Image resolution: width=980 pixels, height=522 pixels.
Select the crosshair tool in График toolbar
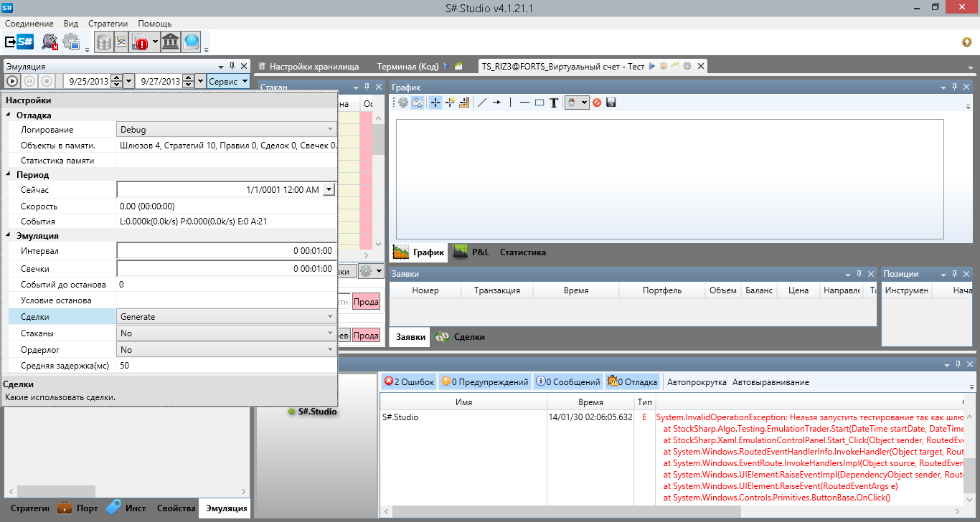435,103
